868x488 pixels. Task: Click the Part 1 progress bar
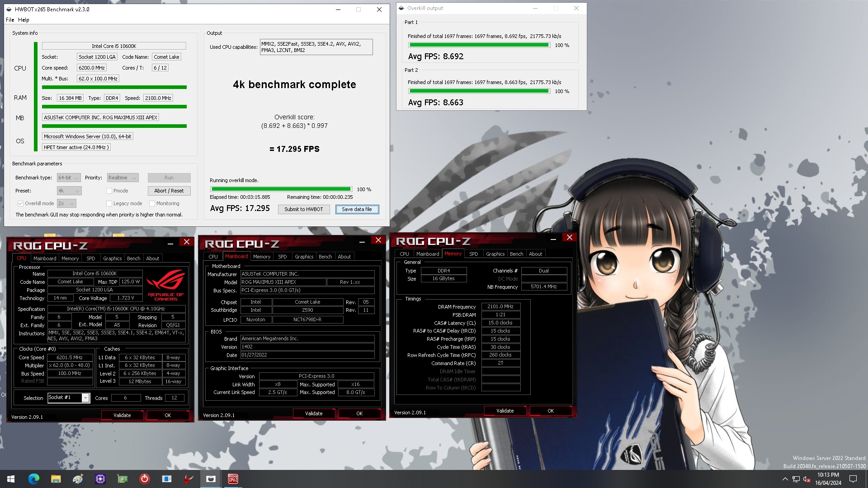[479, 45]
